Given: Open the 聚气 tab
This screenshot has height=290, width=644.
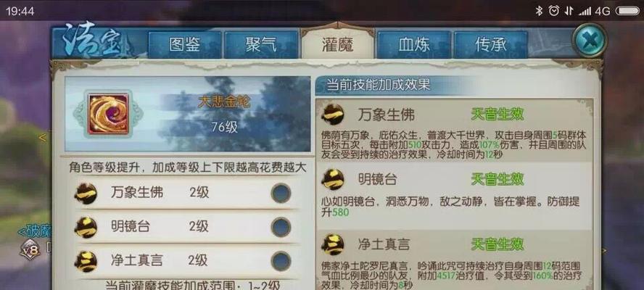Looking at the screenshot, I should point(261,45).
